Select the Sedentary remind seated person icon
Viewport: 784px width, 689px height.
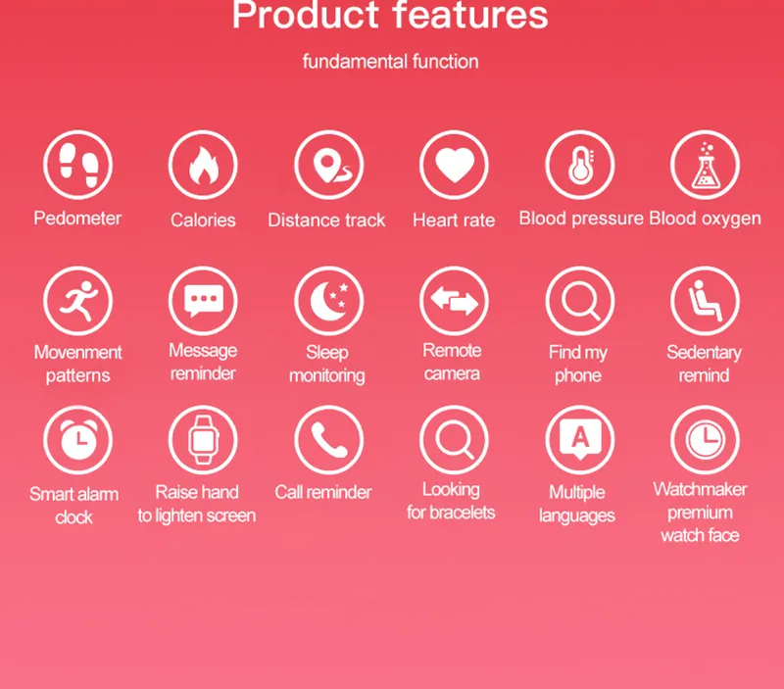[705, 301]
